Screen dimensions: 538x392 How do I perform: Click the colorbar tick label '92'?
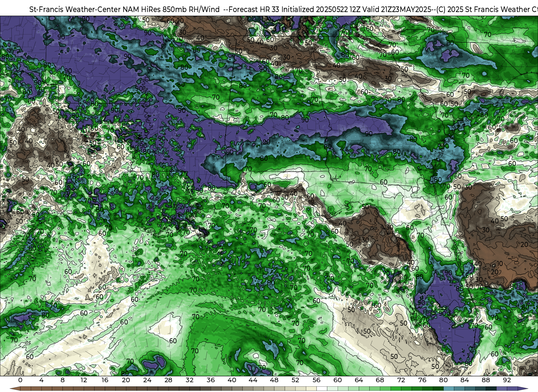(507, 380)
